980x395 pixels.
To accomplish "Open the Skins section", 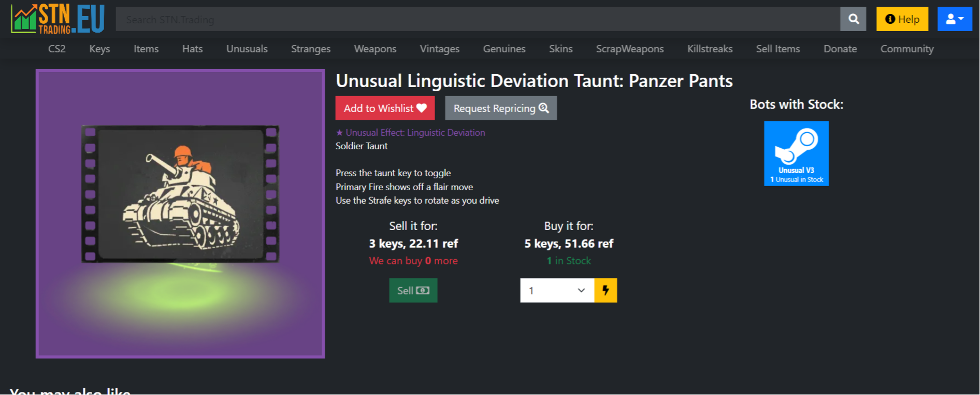I will pyautogui.click(x=561, y=49).
